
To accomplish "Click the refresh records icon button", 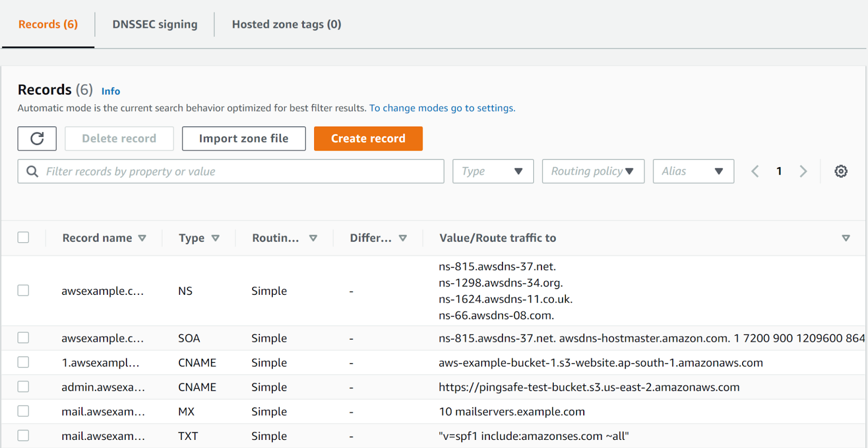I will 37,138.
